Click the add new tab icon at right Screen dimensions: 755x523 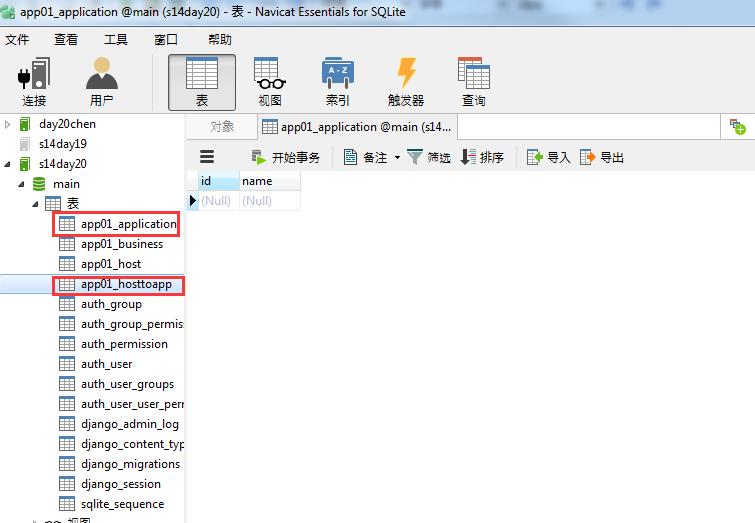(738, 127)
